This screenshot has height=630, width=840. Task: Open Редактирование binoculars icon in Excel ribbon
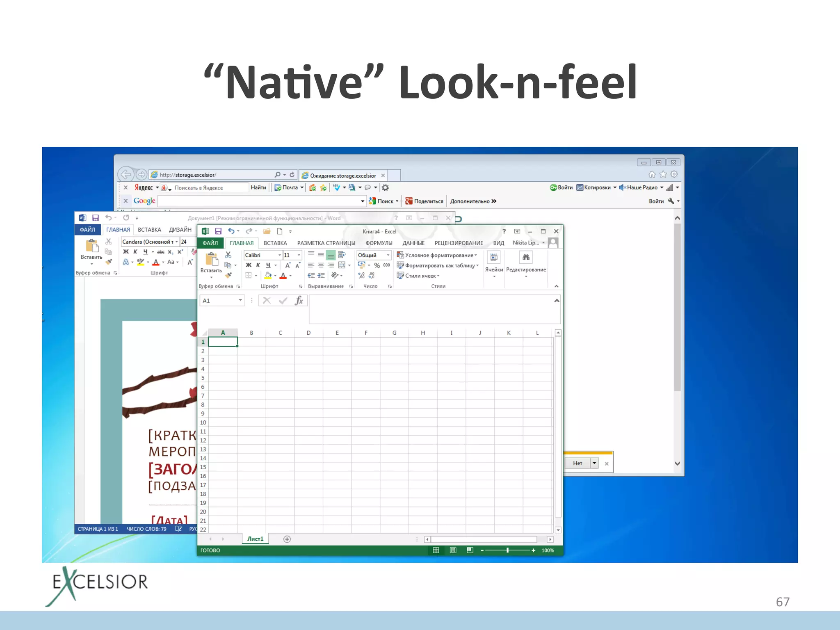pos(526,257)
